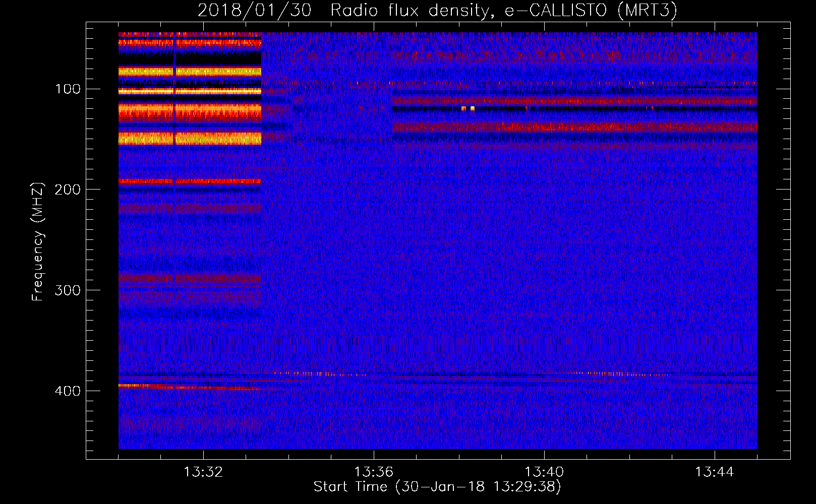Click the plot title 'Radio flux density, e-CALLISTO (MRT3)'
This screenshot has width=816, height=504.
pos(504,11)
